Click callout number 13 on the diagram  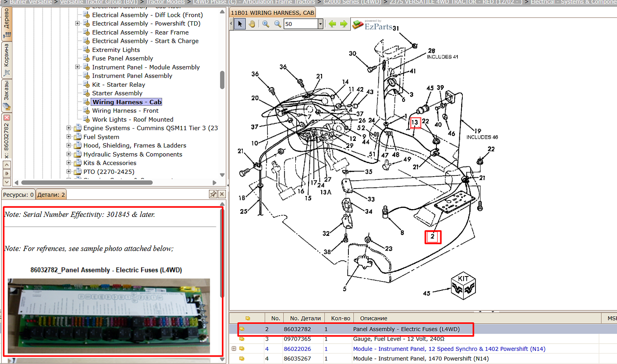415,122
